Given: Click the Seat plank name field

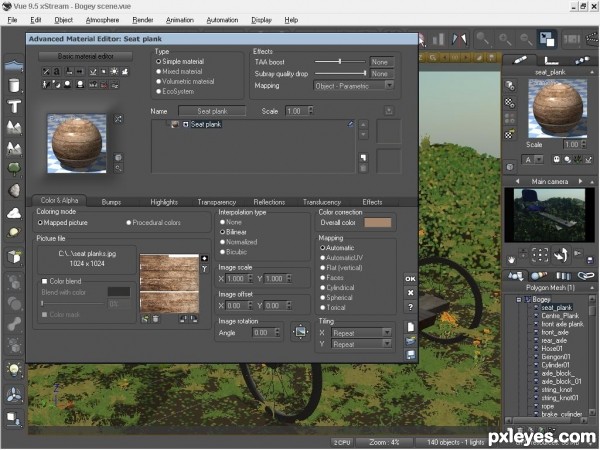Looking at the screenshot, I should (212, 111).
